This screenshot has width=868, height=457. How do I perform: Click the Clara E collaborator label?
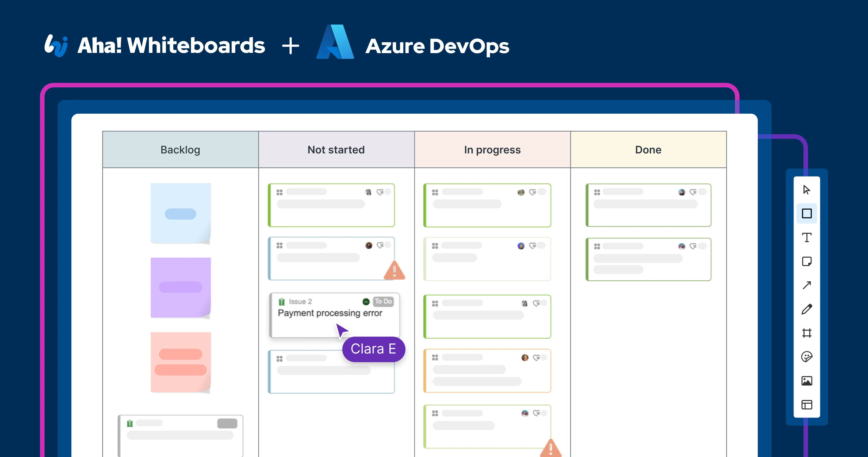point(373,349)
